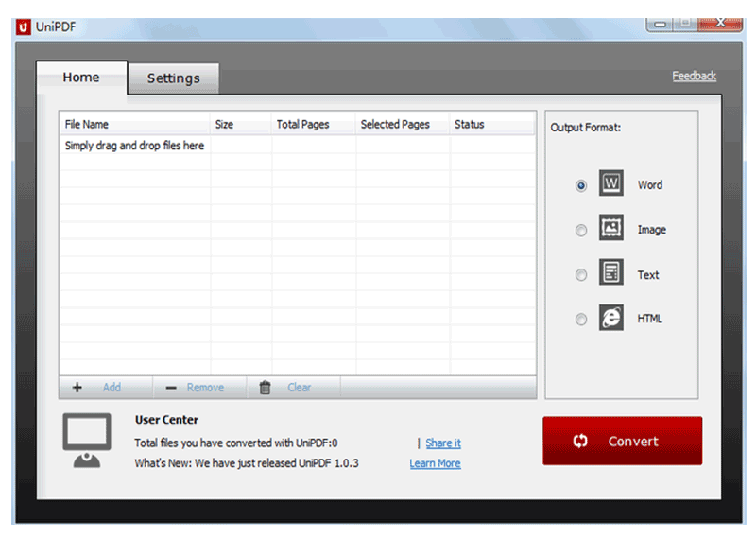Close the UniPDF window

[720, 23]
